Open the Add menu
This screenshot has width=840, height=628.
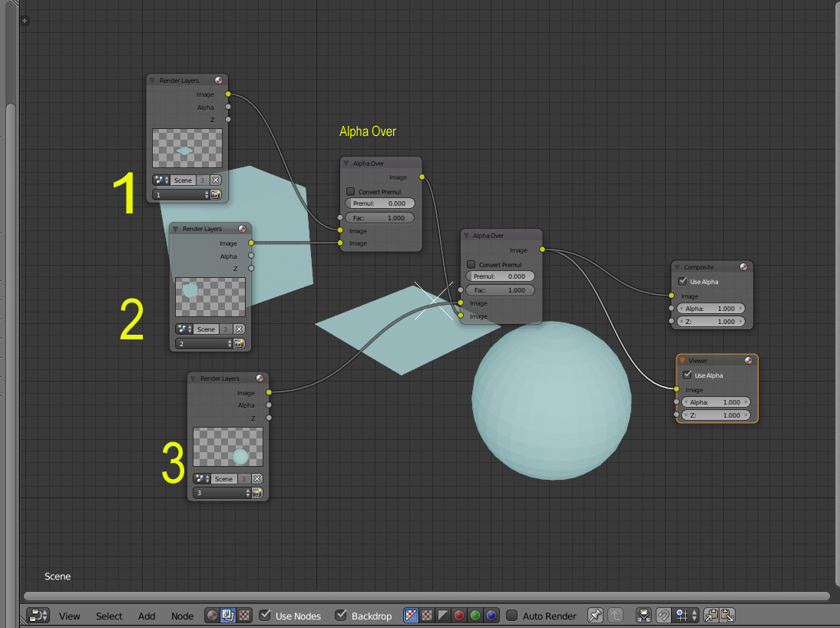[147, 616]
